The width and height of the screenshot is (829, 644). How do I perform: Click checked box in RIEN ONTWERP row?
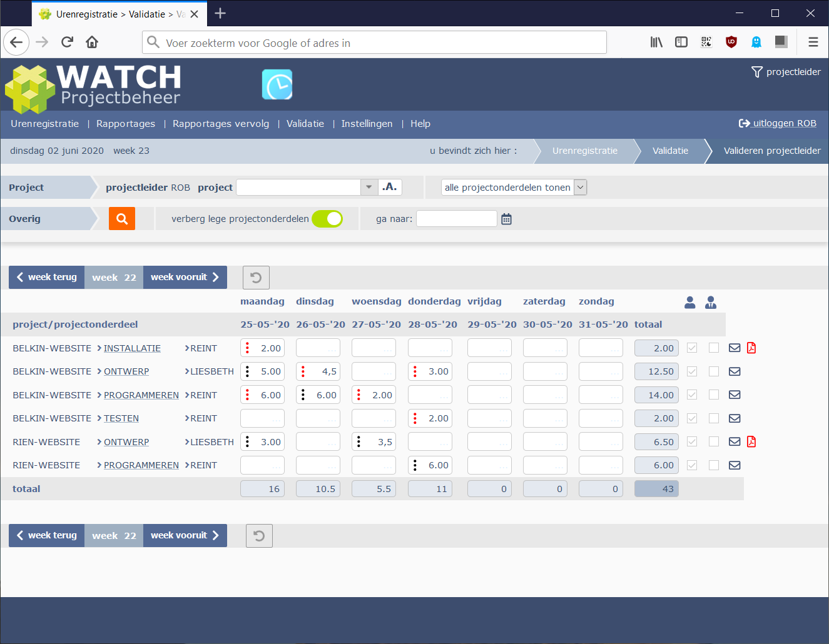[x=692, y=441]
